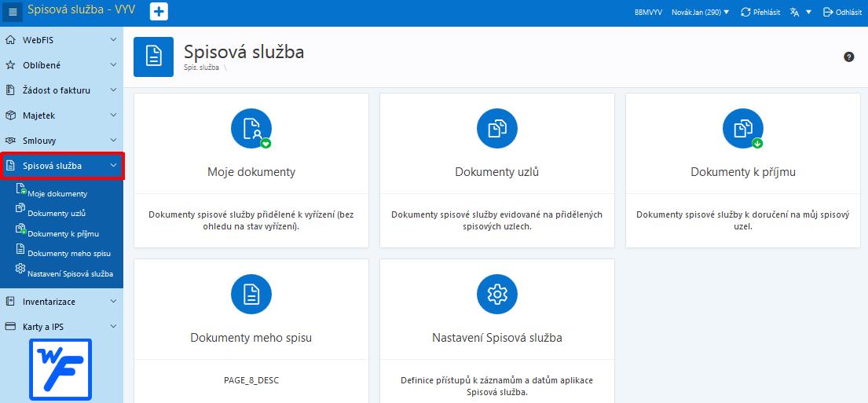Click the Spisová služba document icon in sidebar

coord(10,166)
